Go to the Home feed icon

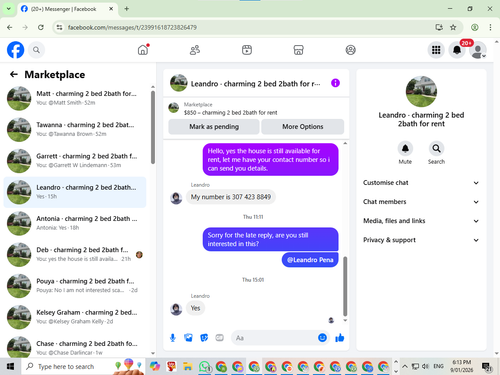[143, 50]
